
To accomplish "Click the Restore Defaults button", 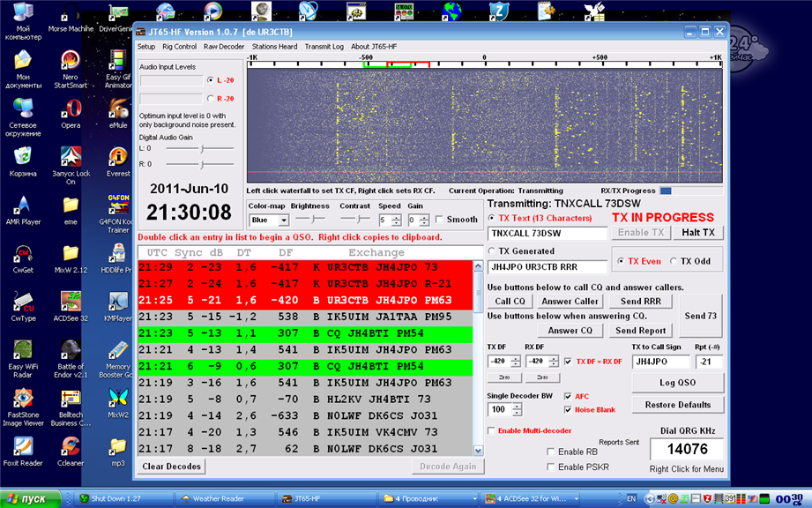I will tap(677, 405).
